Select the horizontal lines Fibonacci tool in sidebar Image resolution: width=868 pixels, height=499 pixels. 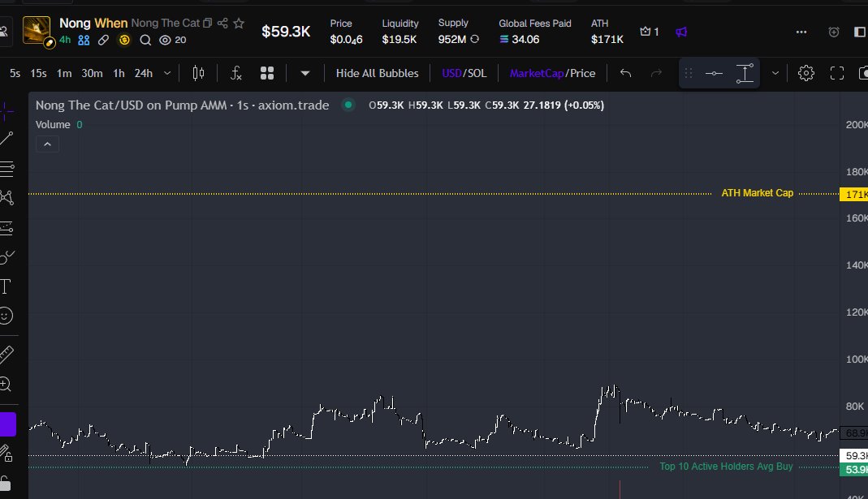tap(6, 169)
